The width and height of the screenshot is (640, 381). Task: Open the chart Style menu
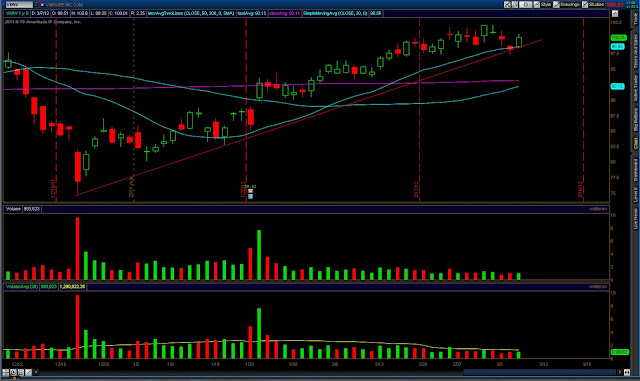click(x=542, y=4)
